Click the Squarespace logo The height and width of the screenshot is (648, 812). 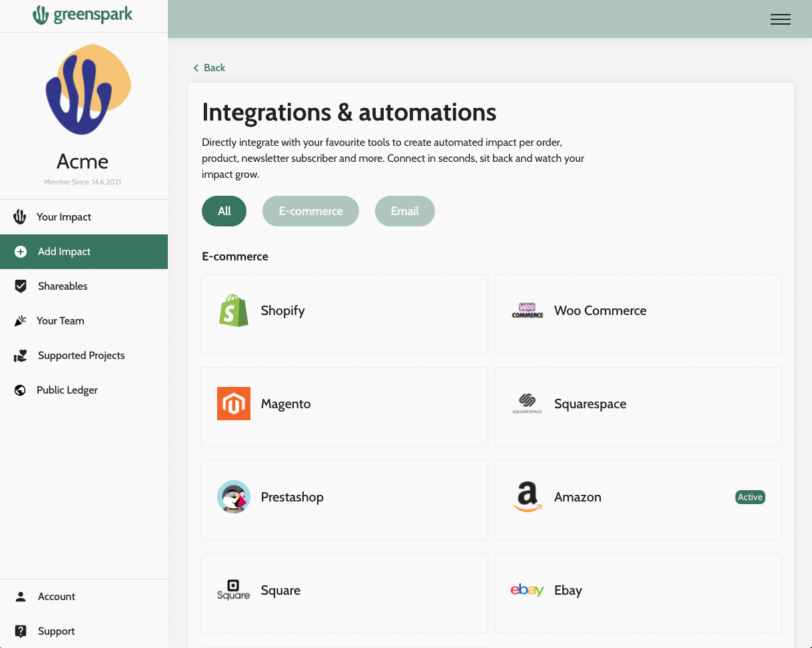point(528,404)
